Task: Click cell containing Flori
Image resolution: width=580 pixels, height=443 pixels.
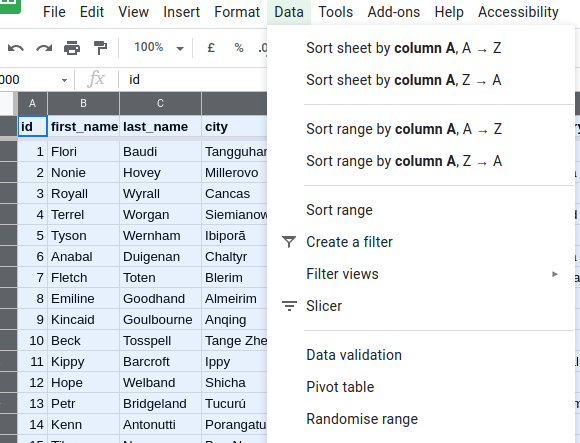Action: (84, 152)
